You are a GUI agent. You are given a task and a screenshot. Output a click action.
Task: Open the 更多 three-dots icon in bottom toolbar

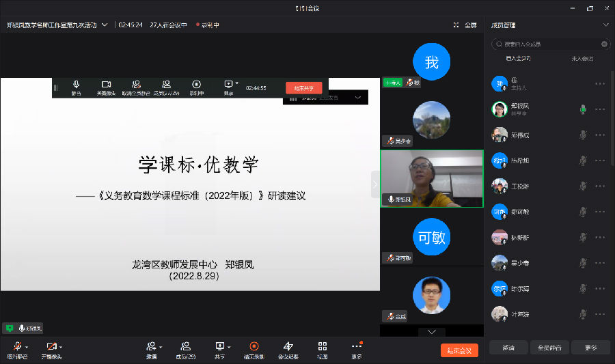tap(356, 347)
